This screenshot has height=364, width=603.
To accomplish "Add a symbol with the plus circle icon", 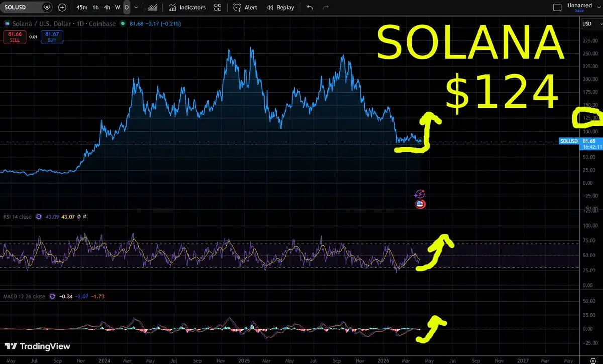I will (x=62, y=7).
